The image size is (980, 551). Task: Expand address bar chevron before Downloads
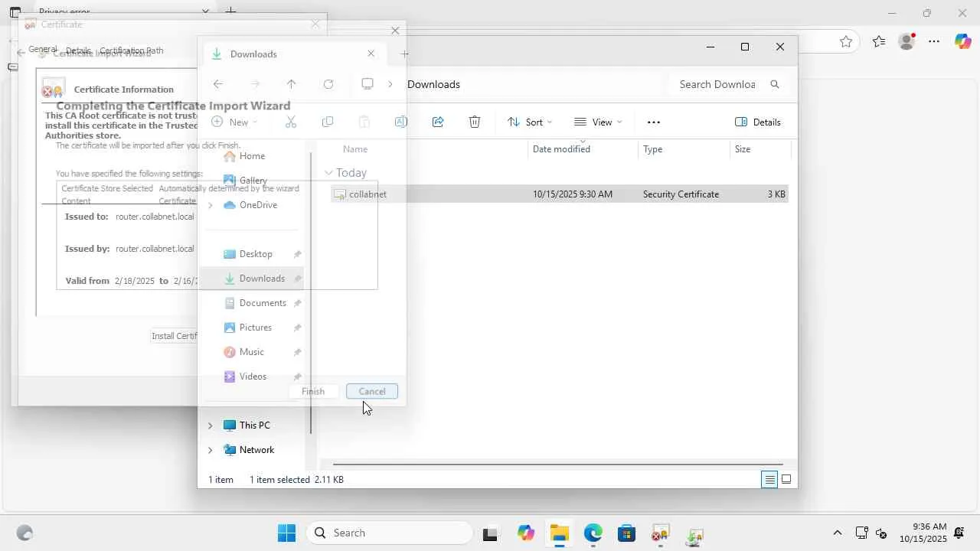[390, 84]
